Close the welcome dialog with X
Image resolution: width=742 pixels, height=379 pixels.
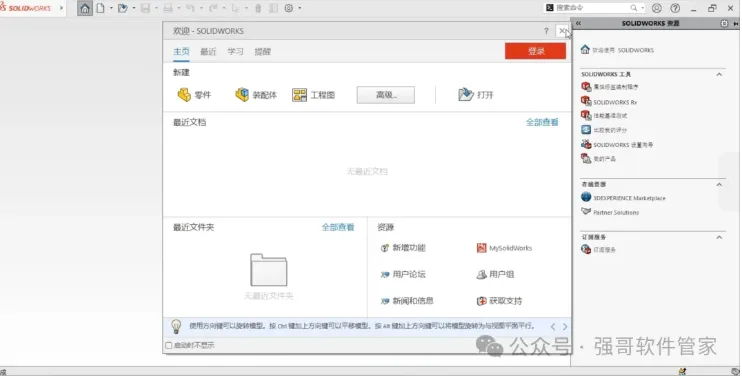click(562, 31)
